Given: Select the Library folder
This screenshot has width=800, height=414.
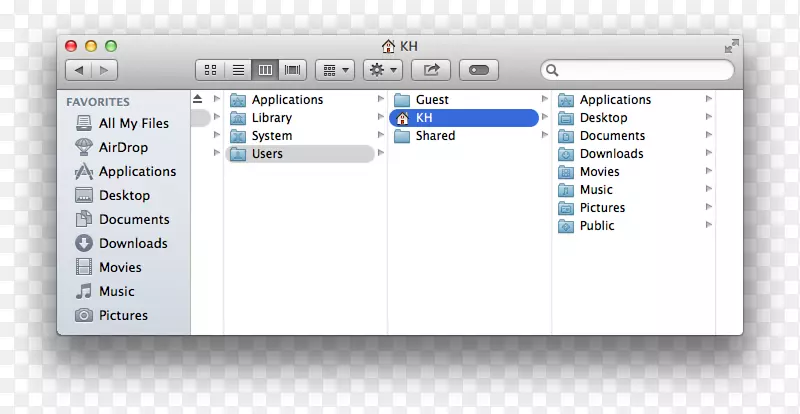Looking at the screenshot, I should pyautogui.click(x=299, y=117).
